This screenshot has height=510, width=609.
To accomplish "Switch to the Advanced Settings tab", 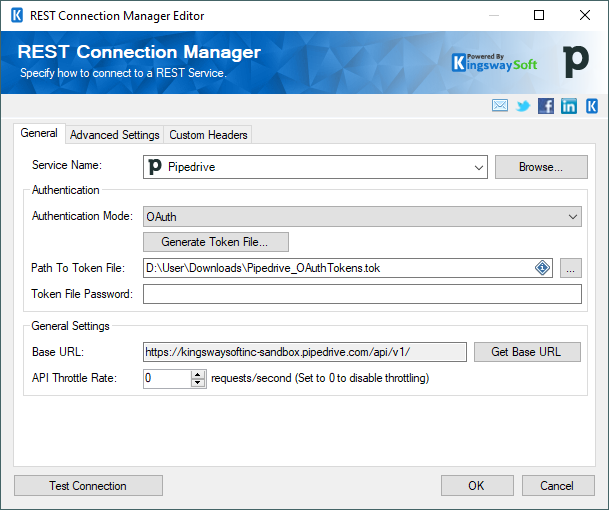I will point(115,135).
